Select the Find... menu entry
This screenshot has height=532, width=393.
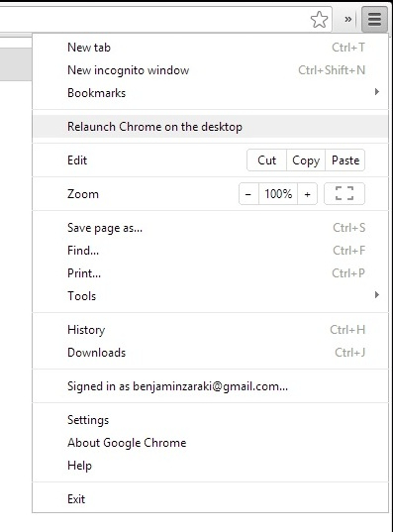210,251
